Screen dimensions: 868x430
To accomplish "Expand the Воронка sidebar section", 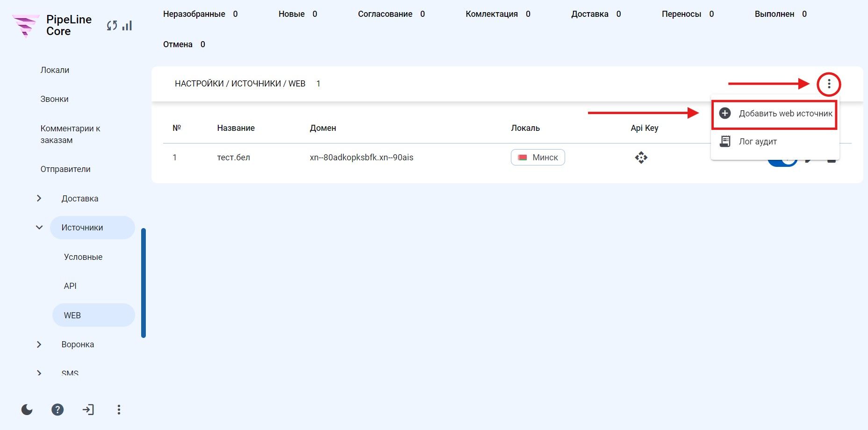I will [x=39, y=344].
